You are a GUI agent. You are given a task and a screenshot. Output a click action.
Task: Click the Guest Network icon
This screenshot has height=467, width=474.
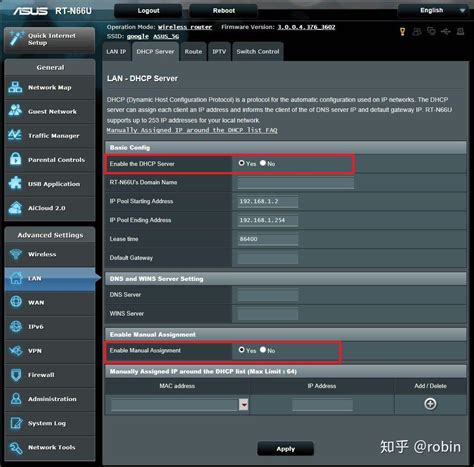tap(15, 111)
